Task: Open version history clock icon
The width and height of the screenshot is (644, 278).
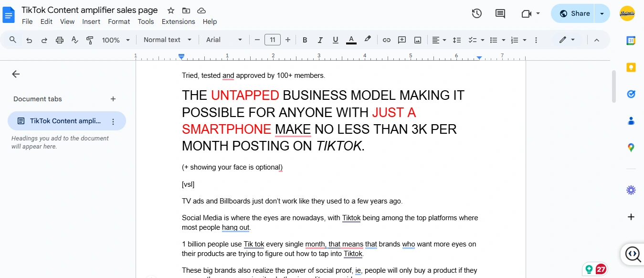Action: (x=476, y=13)
